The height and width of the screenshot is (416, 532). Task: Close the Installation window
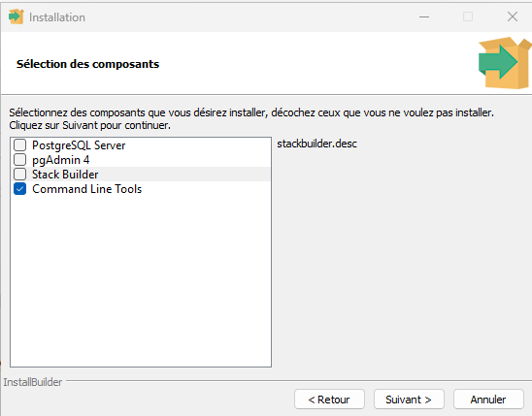coord(513,16)
